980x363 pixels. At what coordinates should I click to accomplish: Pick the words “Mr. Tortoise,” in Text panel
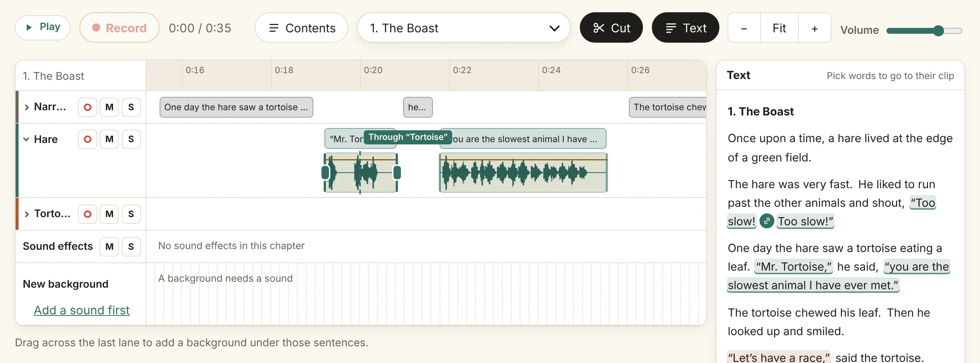(794, 267)
